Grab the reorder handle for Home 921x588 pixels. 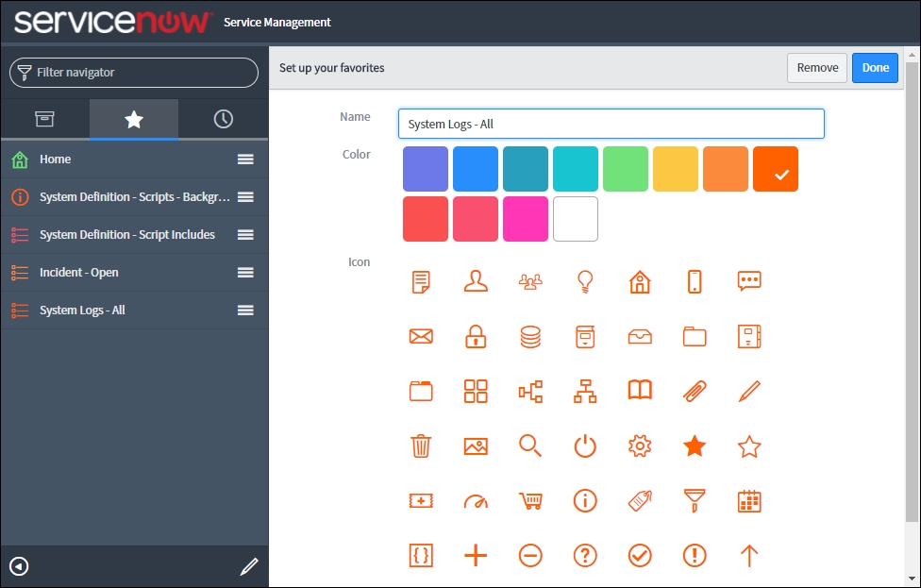(245, 160)
